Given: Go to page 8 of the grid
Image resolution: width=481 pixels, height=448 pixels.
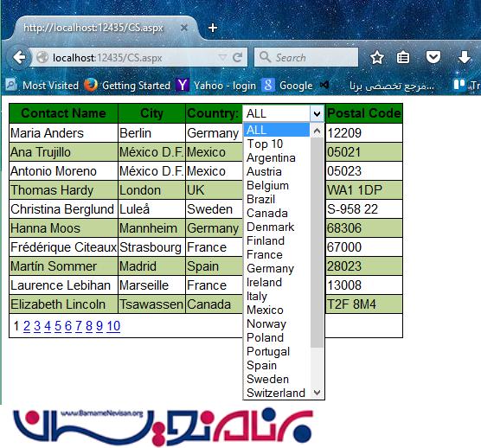Looking at the screenshot, I should click(x=89, y=326).
